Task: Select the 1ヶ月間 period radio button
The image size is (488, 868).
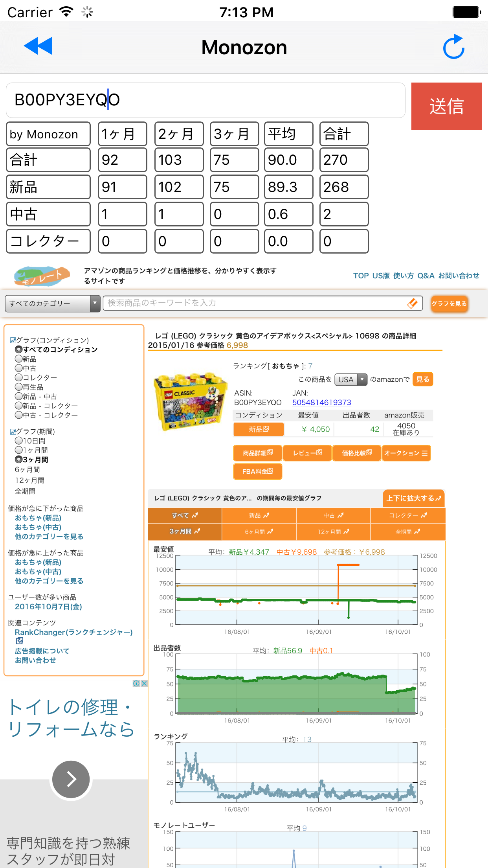Action: 18,450
